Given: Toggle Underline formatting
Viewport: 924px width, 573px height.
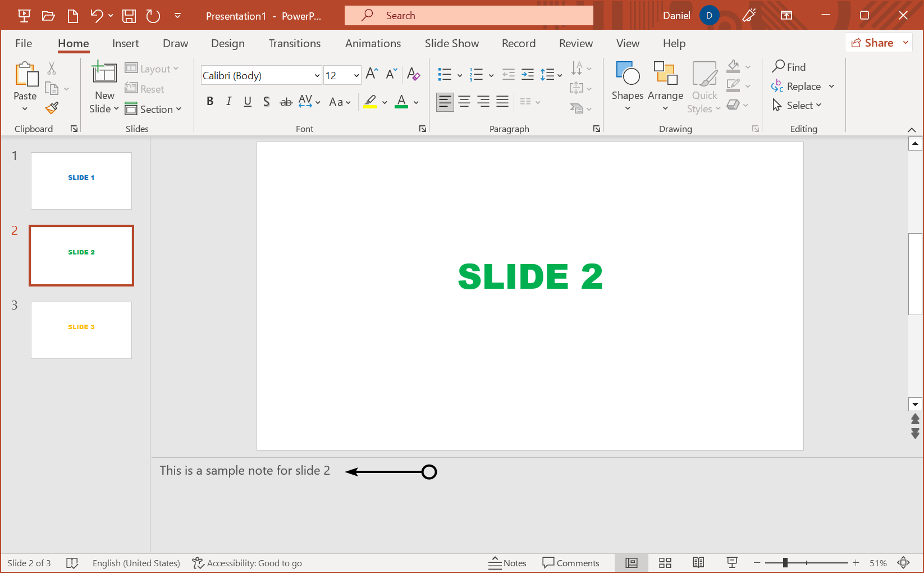Looking at the screenshot, I should 248,101.
